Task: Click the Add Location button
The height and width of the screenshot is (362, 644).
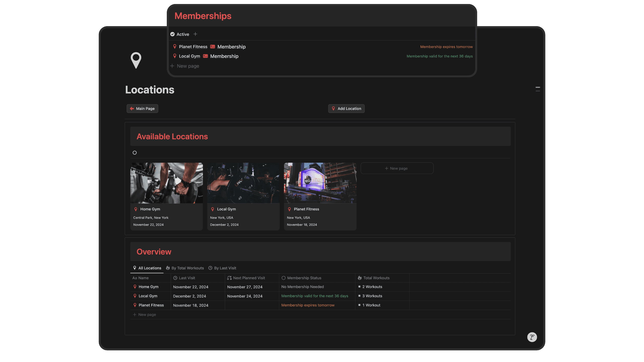Action: click(x=346, y=109)
